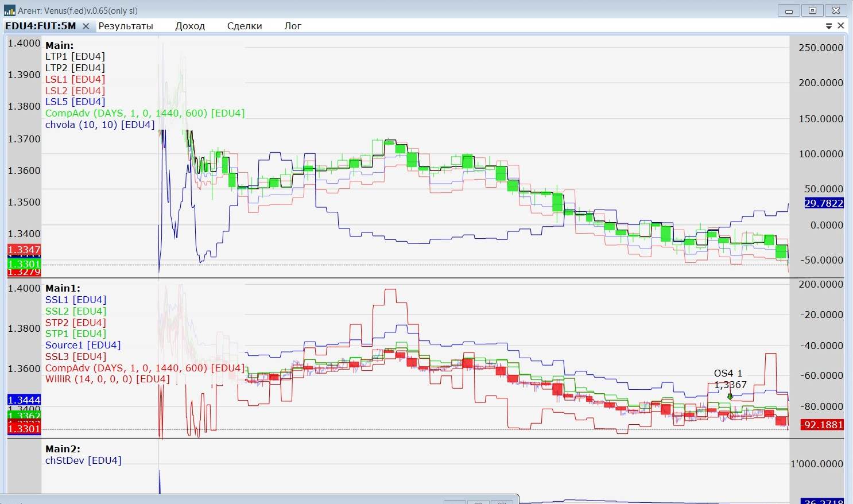Click the 250.0000 right axis value
The width and height of the screenshot is (853, 504).
click(821, 48)
